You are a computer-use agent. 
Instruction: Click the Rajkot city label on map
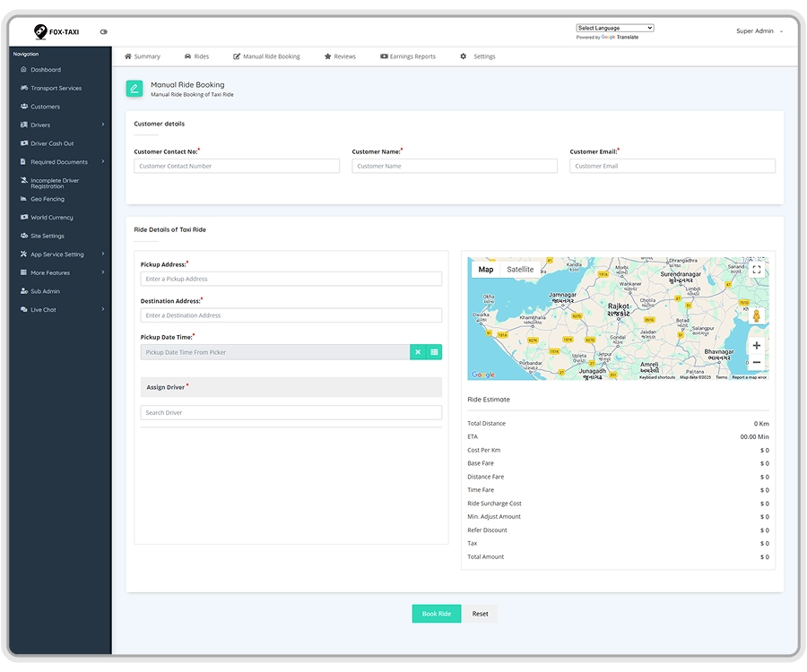coord(618,309)
